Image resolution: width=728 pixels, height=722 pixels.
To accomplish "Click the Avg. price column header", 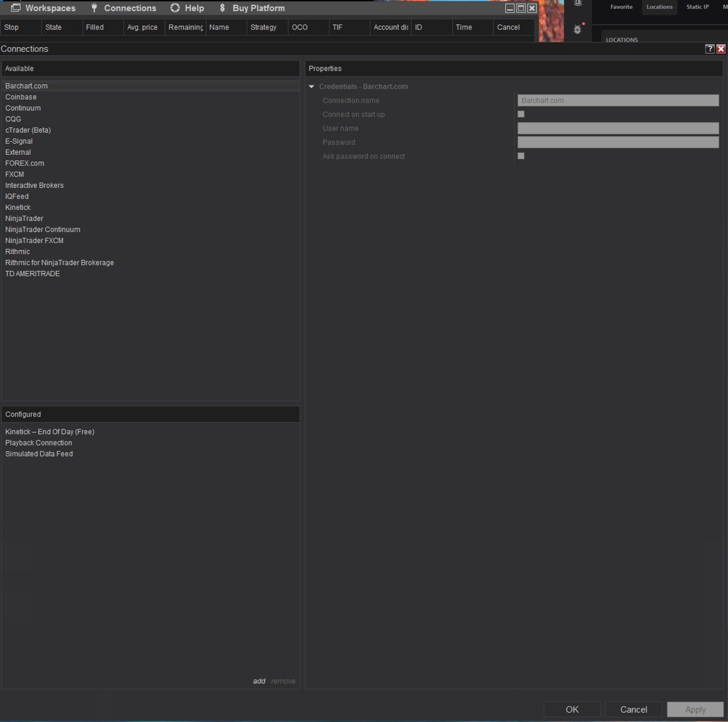I will [144, 27].
